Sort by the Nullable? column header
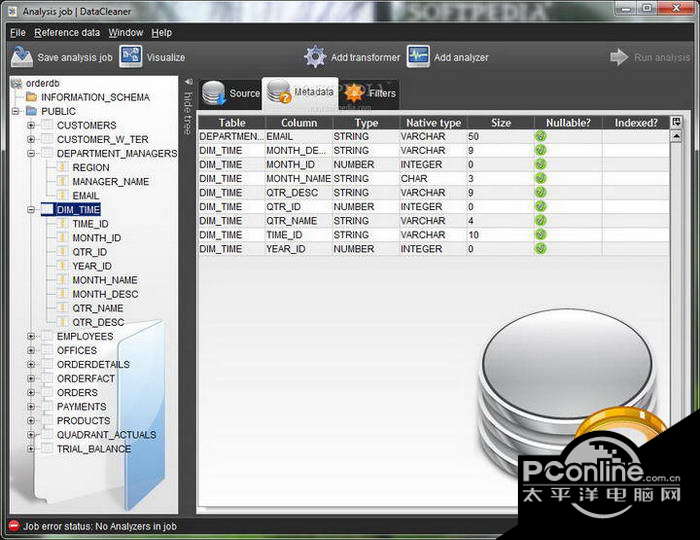This screenshot has width=700, height=540. click(568, 123)
